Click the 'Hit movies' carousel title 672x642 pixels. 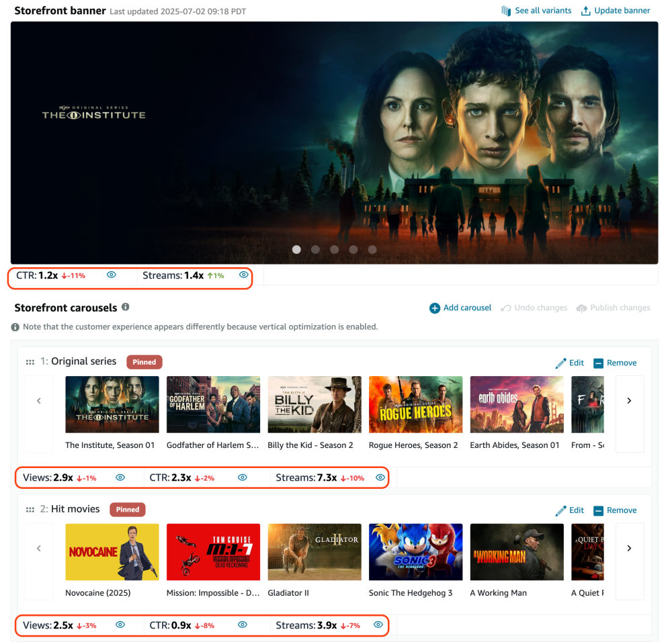[75, 509]
